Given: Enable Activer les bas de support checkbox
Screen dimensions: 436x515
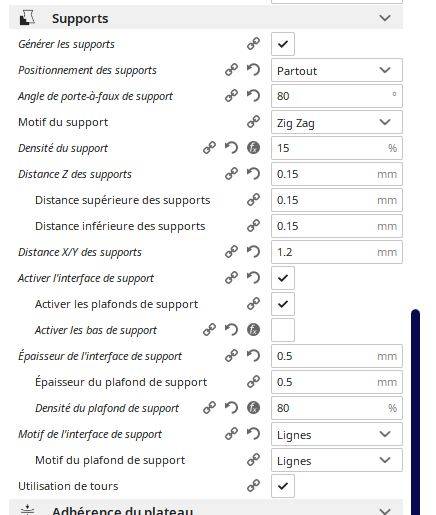Looking at the screenshot, I should (283, 330).
